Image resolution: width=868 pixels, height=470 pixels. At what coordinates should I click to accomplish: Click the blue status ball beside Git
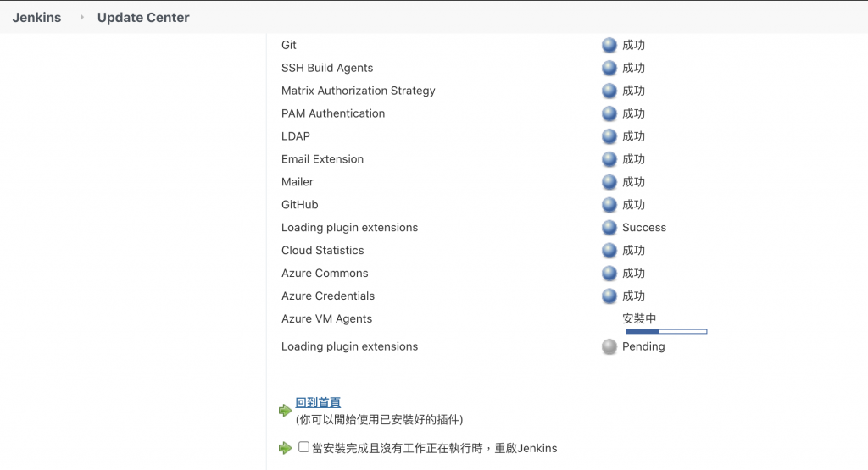click(x=609, y=46)
